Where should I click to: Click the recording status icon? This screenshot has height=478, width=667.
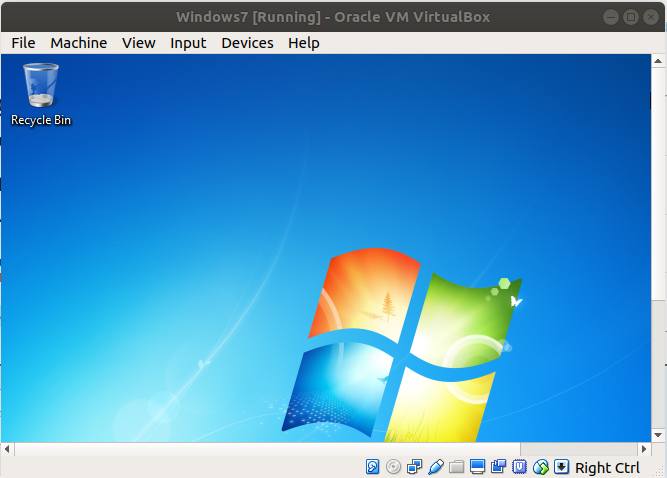pyautogui.click(x=498, y=467)
